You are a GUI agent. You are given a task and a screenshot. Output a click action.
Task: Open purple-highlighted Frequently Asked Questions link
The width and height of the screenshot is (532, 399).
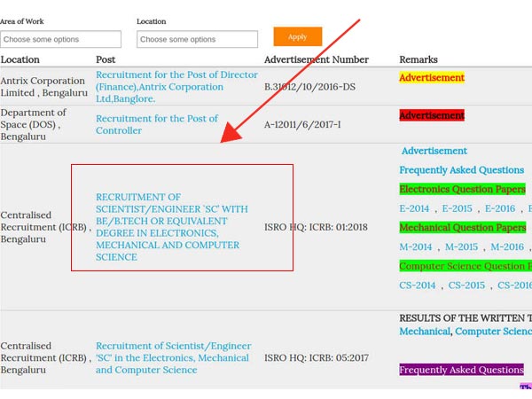pyautogui.click(x=461, y=370)
